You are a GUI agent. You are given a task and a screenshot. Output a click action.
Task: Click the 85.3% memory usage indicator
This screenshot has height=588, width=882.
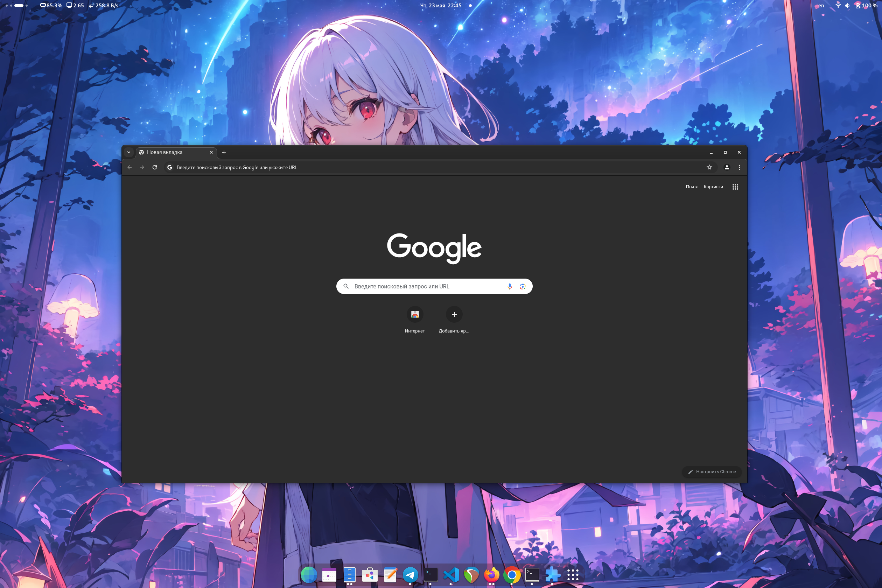(51, 5)
